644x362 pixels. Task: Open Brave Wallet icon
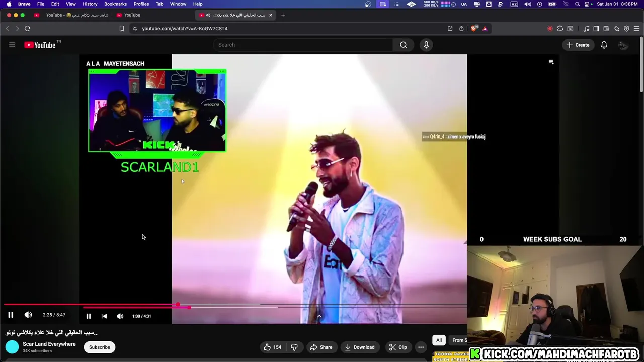[x=606, y=29]
